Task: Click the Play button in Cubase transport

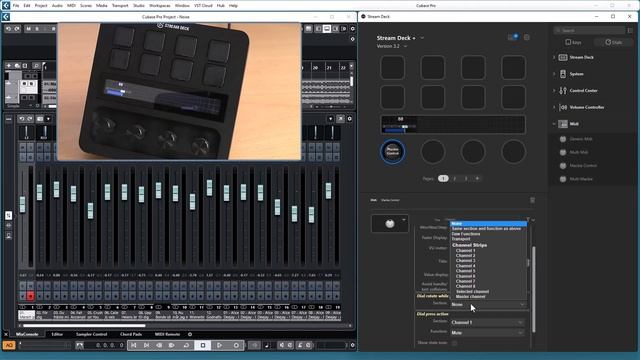Action: pos(220,345)
